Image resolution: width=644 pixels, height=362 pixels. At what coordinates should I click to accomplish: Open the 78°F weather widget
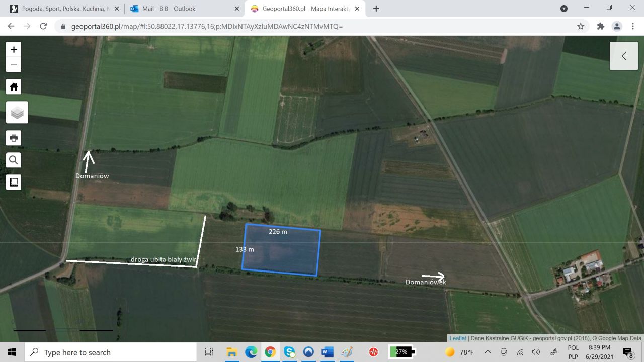(x=459, y=352)
